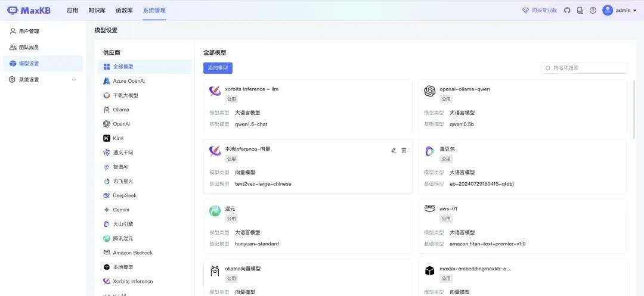Open the GitHub icon in header
Viewport: 644px width, 296px height.
point(567,10)
